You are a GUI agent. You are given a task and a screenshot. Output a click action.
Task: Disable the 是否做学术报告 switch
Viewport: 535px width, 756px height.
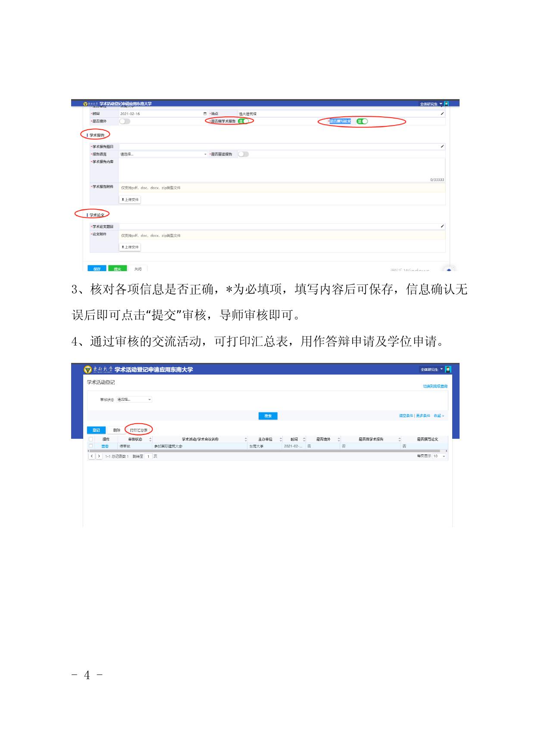coord(244,121)
